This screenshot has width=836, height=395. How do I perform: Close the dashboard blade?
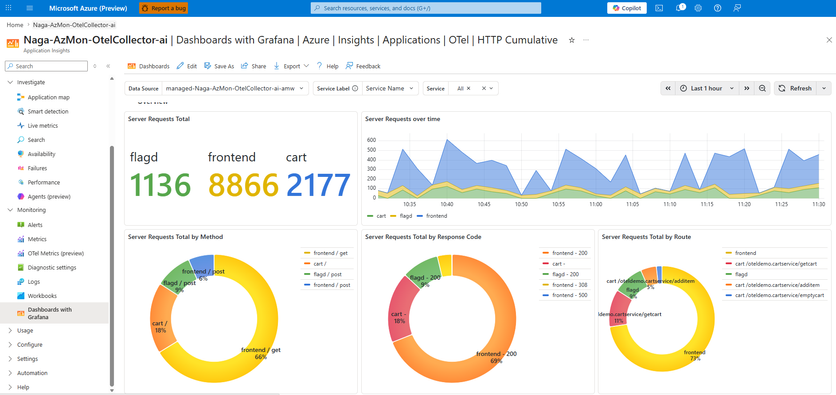(x=829, y=40)
